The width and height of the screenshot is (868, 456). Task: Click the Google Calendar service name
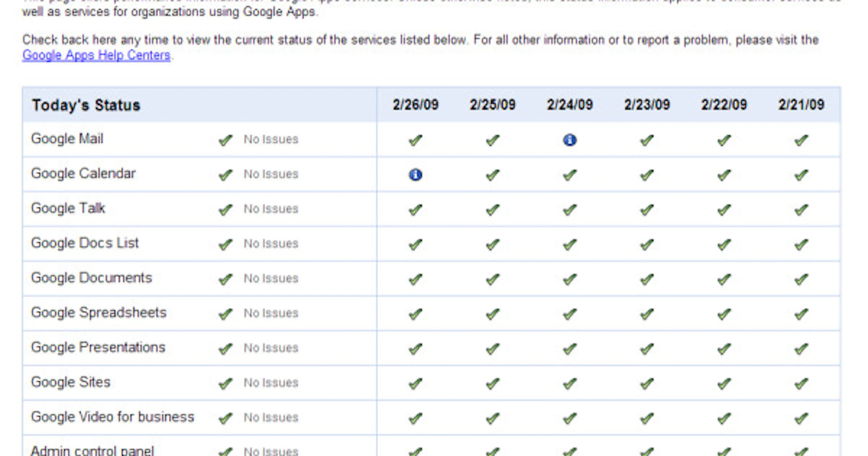pyautogui.click(x=84, y=173)
